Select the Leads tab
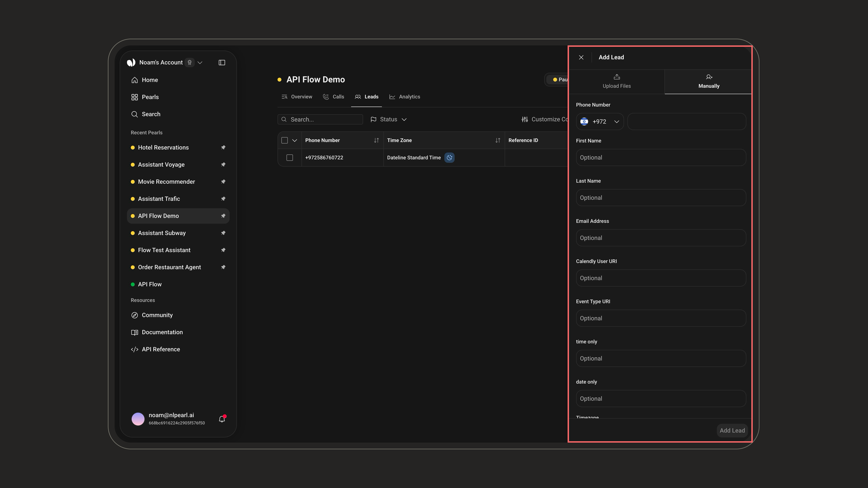Image resolution: width=868 pixels, height=488 pixels. pos(366,97)
